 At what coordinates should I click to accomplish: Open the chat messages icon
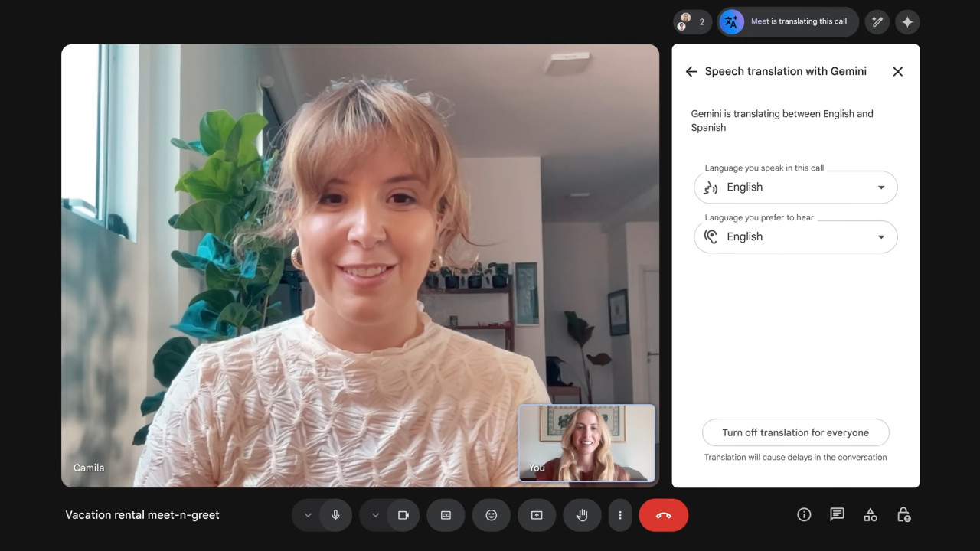837,515
